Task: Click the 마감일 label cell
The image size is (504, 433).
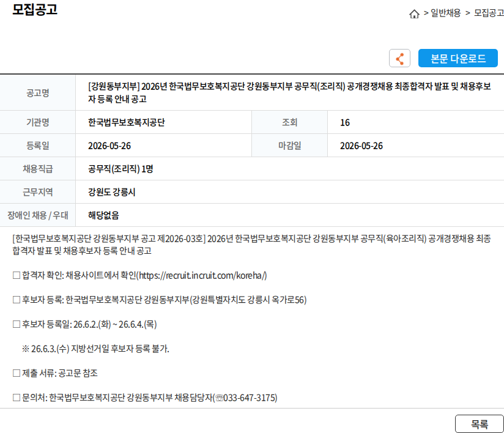Action: 289,146
